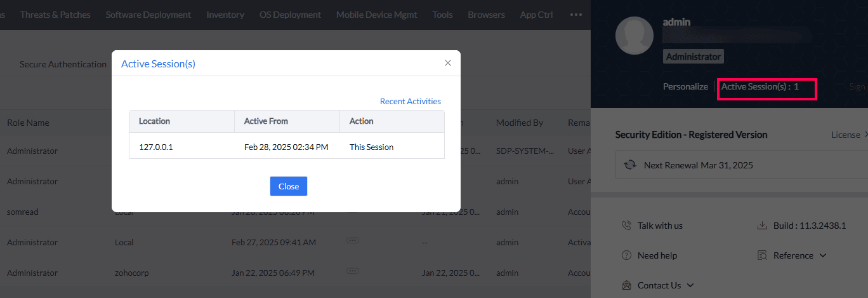Image resolution: width=868 pixels, height=298 pixels.
Task: Click the blue Close button
Action: 289,186
